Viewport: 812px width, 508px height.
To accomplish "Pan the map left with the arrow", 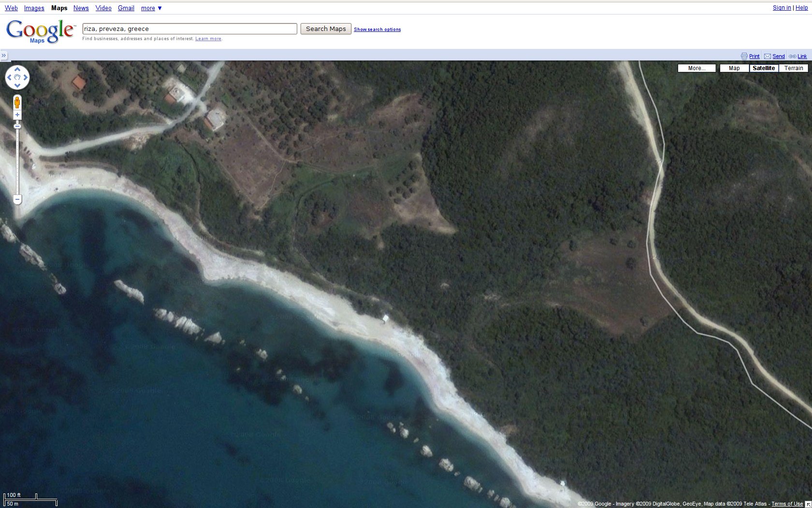I will [9, 77].
